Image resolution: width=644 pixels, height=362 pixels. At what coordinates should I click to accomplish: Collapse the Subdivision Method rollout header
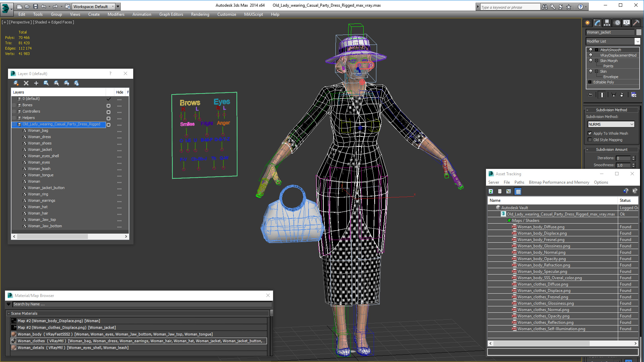coord(611,110)
